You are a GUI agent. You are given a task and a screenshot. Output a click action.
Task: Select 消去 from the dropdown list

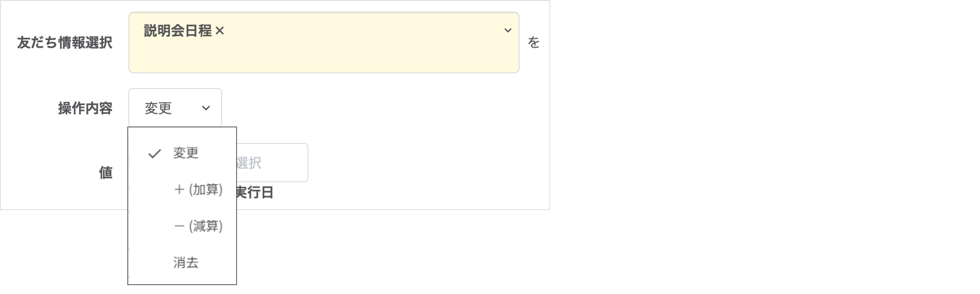pyautogui.click(x=186, y=263)
